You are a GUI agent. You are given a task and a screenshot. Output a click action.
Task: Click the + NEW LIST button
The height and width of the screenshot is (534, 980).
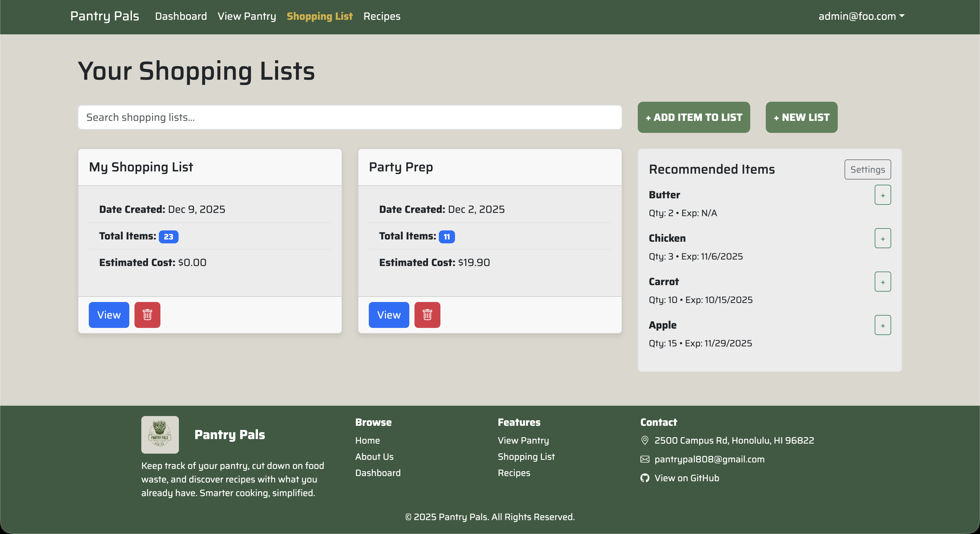point(801,117)
